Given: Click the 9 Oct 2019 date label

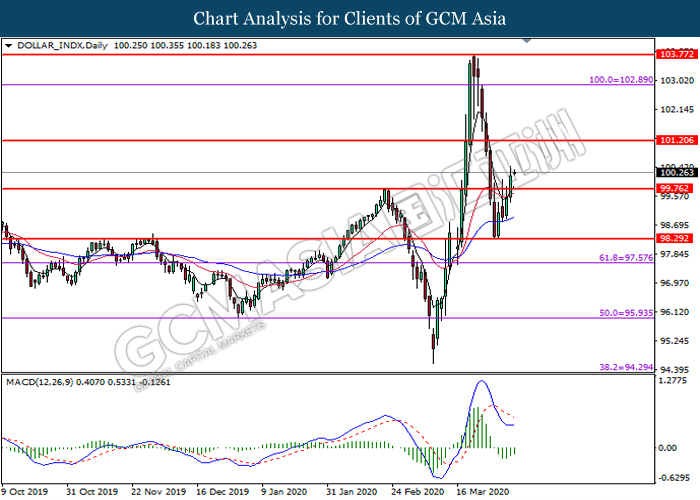Looking at the screenshot, I should tap(25, 492).
